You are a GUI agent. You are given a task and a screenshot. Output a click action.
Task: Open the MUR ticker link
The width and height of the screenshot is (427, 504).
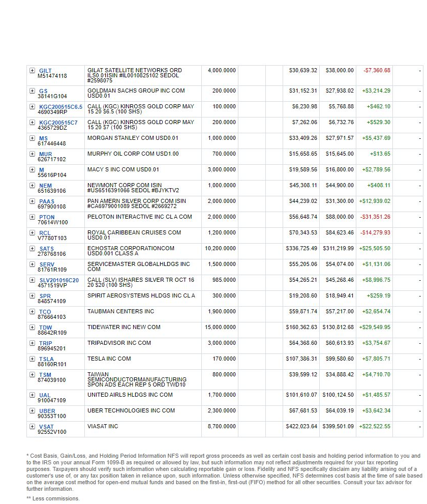coord(46,154)
